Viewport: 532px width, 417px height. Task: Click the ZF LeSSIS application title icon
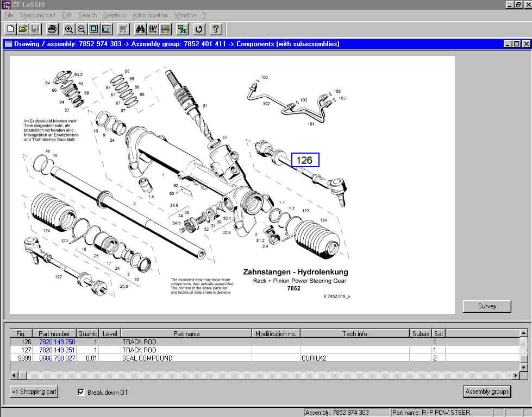point(6,4)
